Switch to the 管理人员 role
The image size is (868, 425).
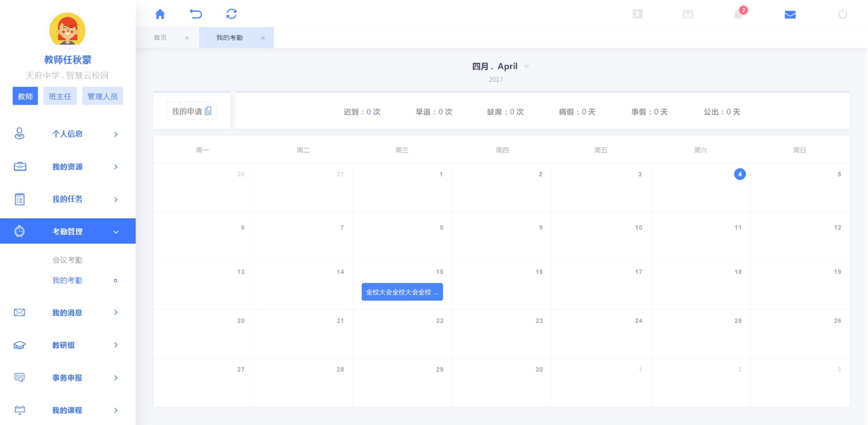click(103, 96)
